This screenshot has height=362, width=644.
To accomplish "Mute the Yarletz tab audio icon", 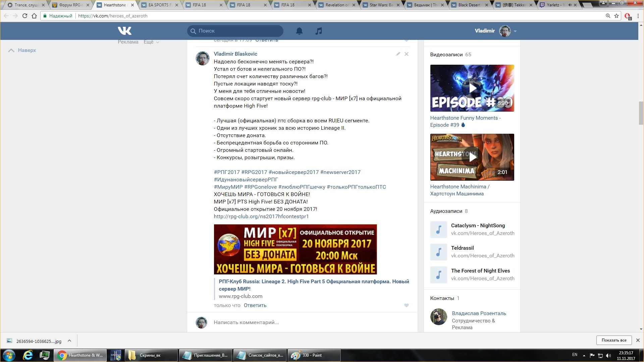I will pyautogui.click(x=570, y=5).
